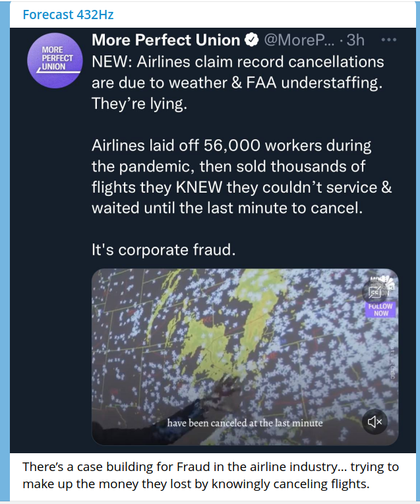Unmute the video with the speaker icon
The height and width of the screenshot is (504, 420).
coord(375,422)
